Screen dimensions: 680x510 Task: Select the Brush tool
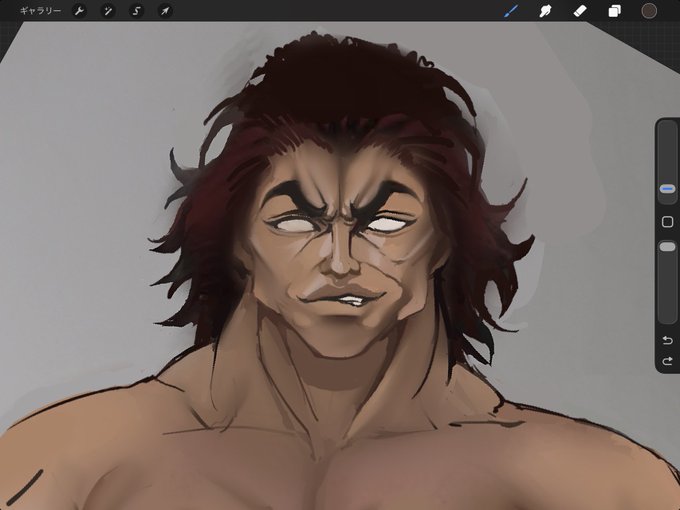pos(511,11)
